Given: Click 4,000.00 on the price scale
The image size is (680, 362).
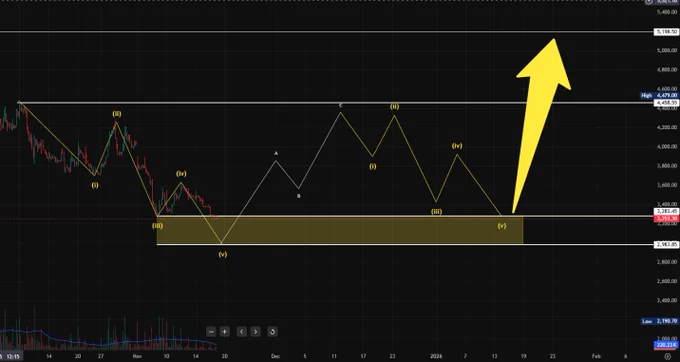Looking at the screenshot, I should pos(667,147).
